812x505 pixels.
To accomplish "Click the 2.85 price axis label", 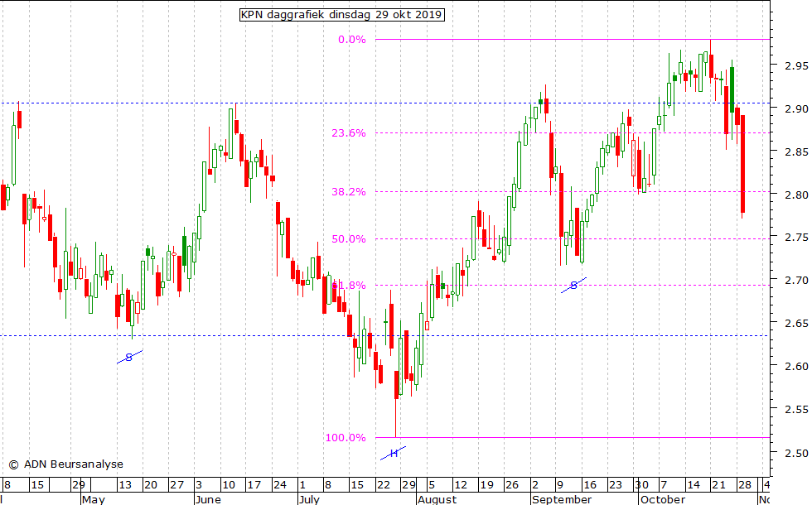I will [796, 152].
